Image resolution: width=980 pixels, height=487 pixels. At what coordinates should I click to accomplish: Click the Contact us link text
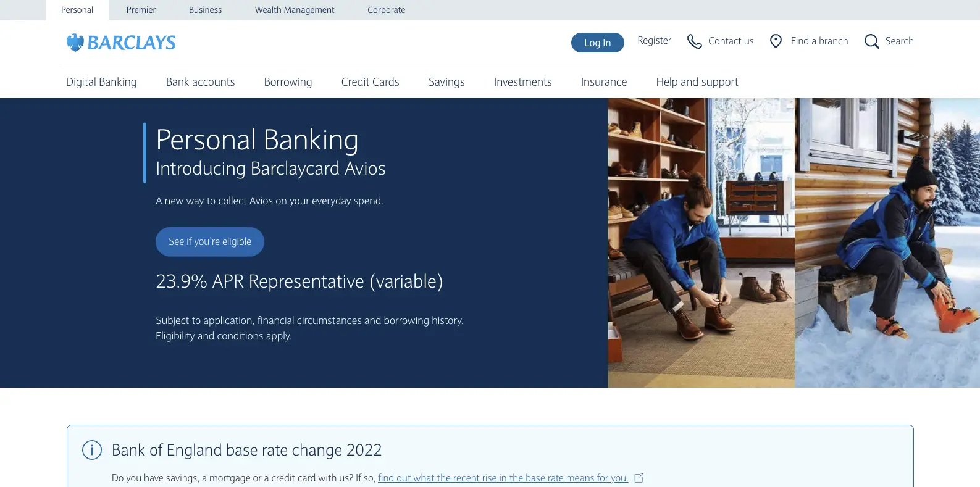tap(731, 41)
